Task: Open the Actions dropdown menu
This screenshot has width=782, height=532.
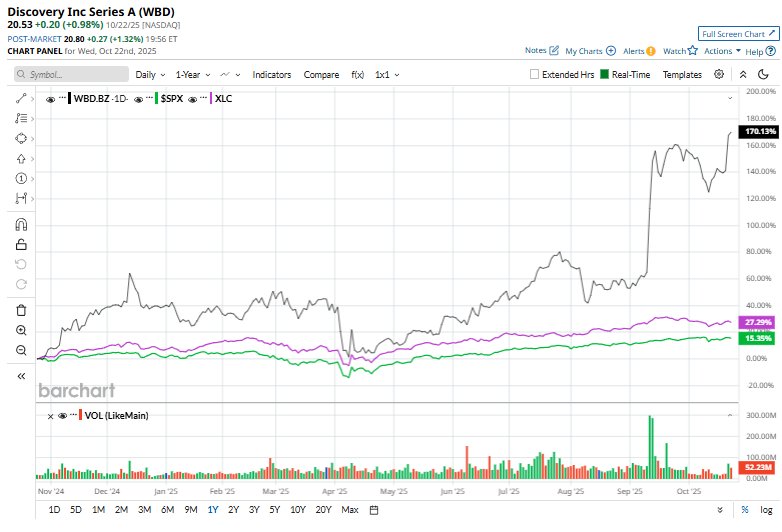Action: [722, 51]
